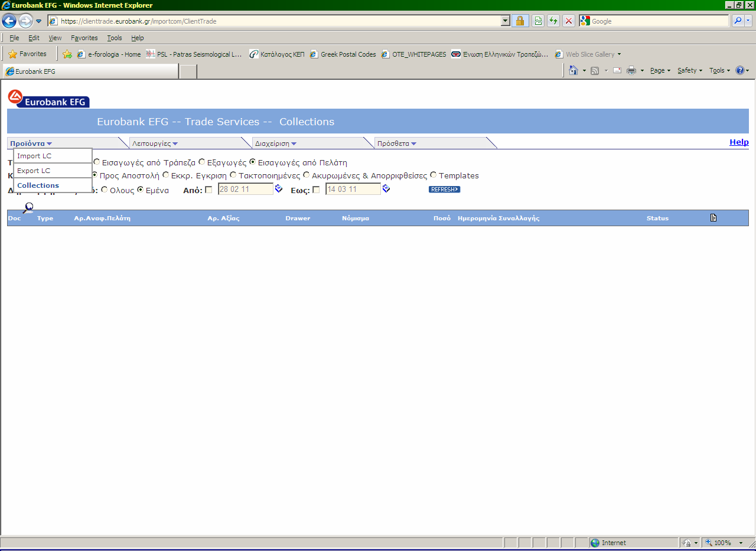This screenshot has width=756, height=551.
Task: Click the calendar icon beside the Από date
Action: tap(279, 189)
